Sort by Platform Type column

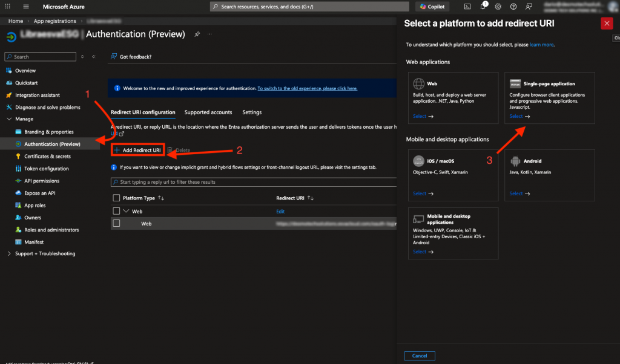[x=143, y=198]
